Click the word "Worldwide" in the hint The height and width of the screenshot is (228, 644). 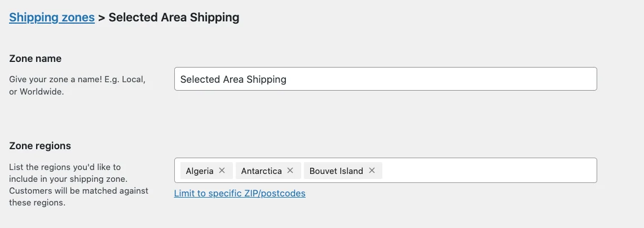point(42,91)
